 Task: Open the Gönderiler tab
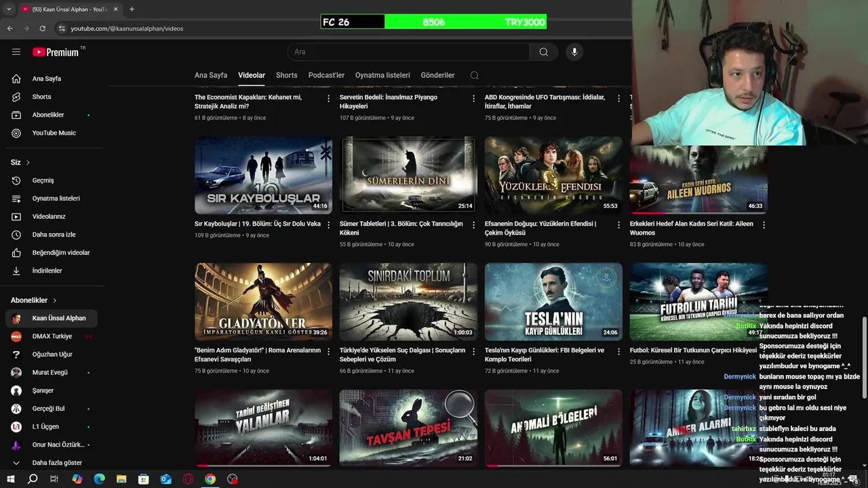tap(437, 75)
